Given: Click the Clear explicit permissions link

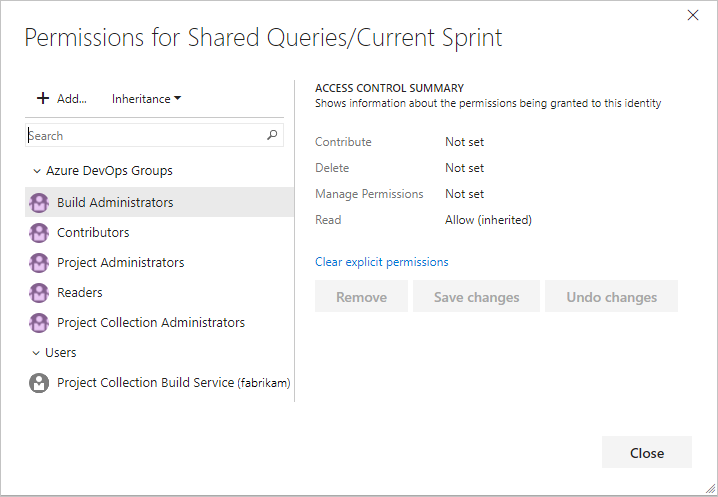Looking at the screenshot, I should pos(381,262).
